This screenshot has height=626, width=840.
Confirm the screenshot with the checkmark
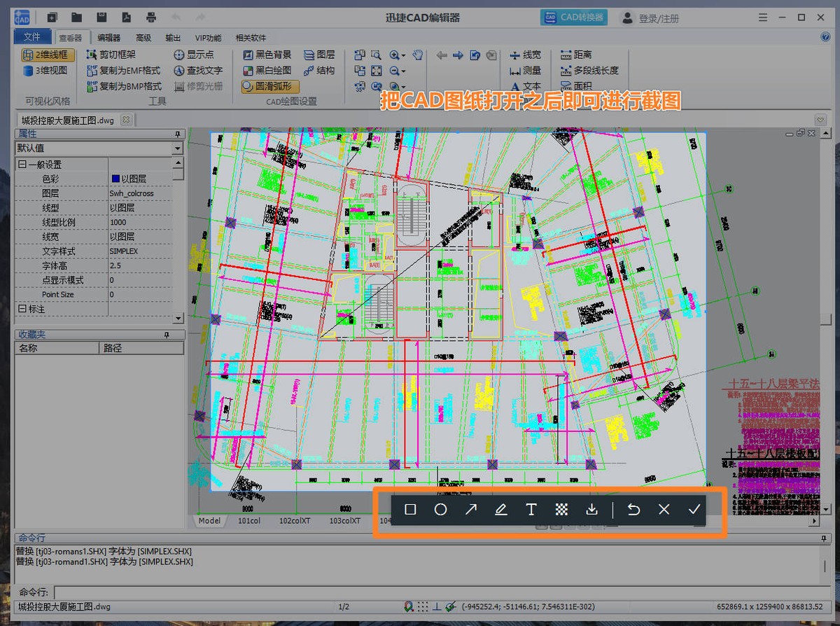(694, 510)
